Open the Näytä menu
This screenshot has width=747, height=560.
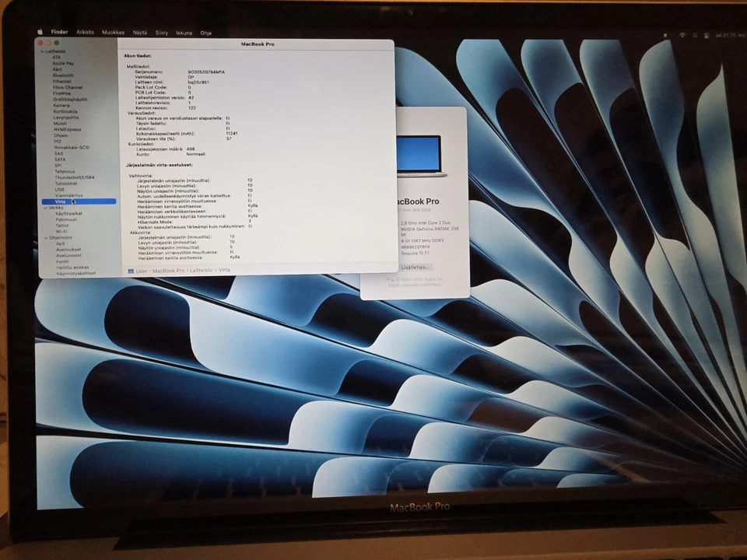pyautogui.click(x=139, y=32)
